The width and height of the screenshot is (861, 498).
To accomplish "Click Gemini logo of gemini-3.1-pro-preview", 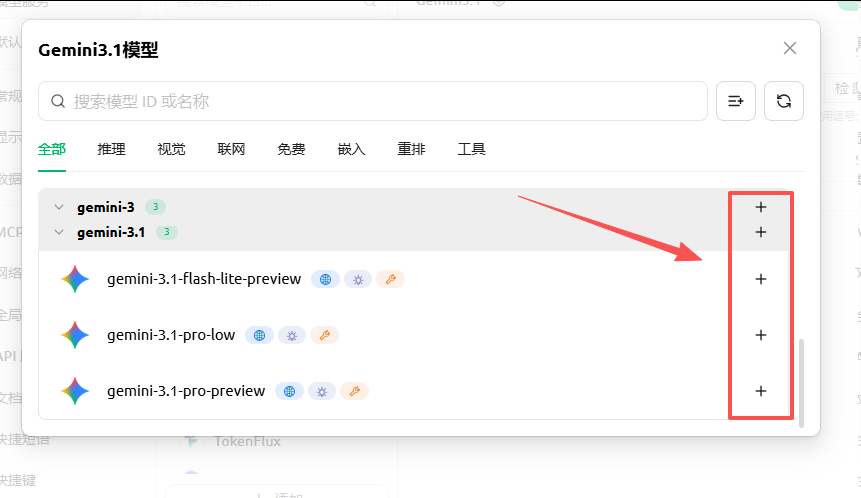I will click(x=75, y=391).
